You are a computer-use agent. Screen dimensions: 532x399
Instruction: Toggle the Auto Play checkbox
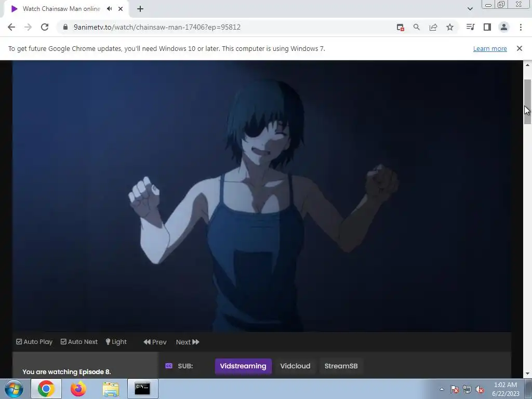(x=34, y=342)
